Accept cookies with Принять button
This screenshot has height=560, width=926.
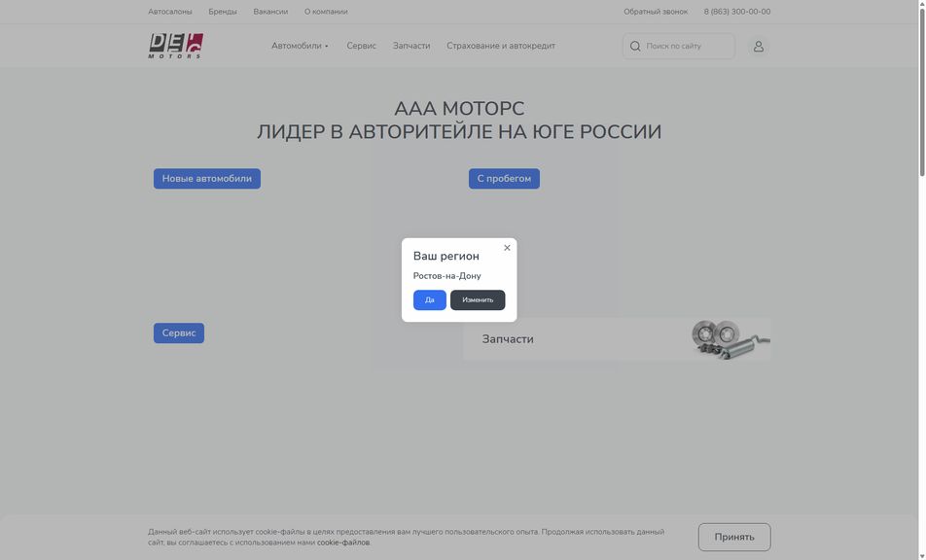[734, 537]
